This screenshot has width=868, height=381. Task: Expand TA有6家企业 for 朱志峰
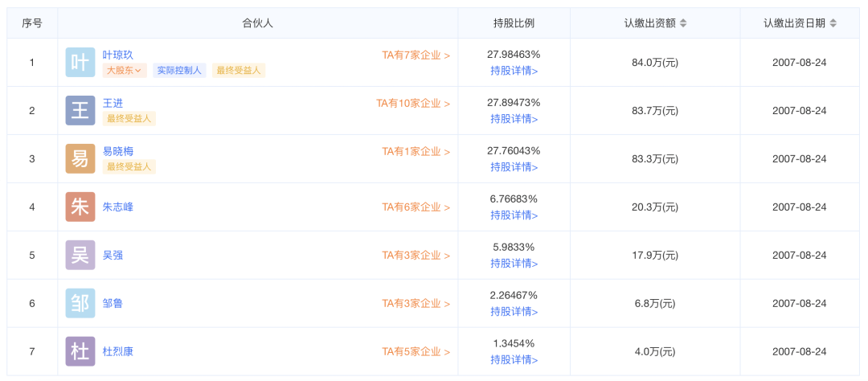click(416, 207)
